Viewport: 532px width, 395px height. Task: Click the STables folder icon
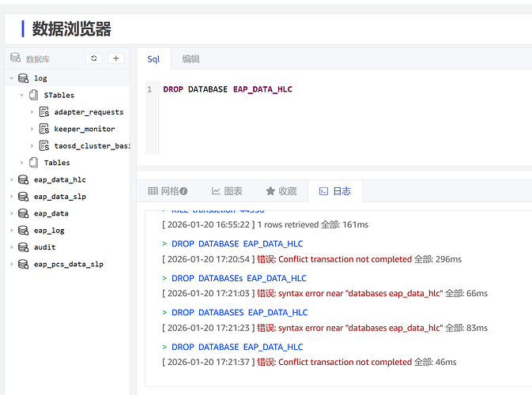(x=34, y=95)
